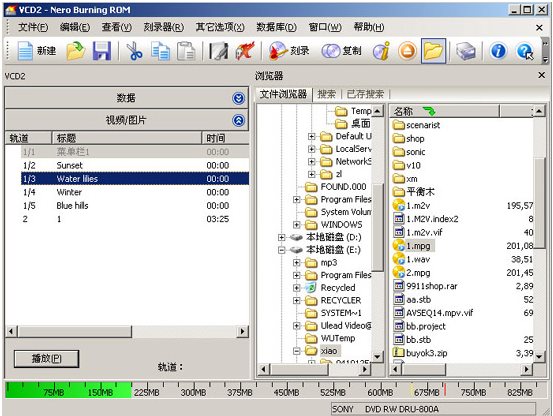Image resolution: width=553 pixels, height=416 pixels.
Task: Click the track list horizontal scrollbar
Action: (x=127, y=331)
